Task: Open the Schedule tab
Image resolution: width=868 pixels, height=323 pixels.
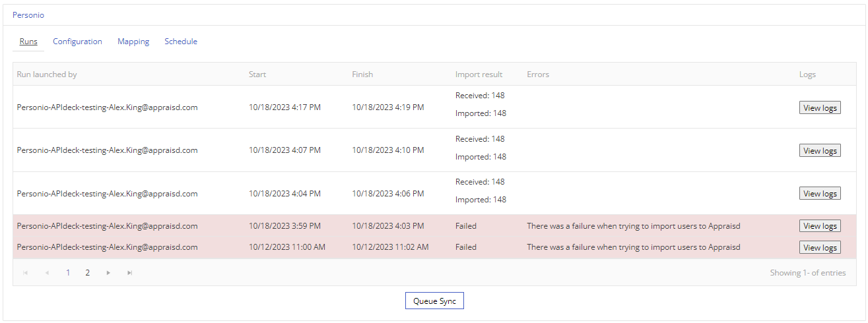Action: (181, 42)
